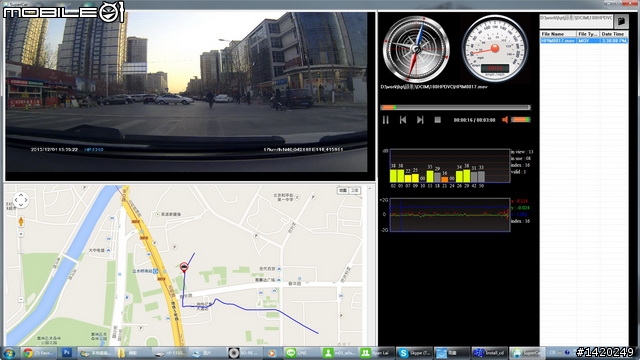Click the speedometer gauge

point(495,49)
